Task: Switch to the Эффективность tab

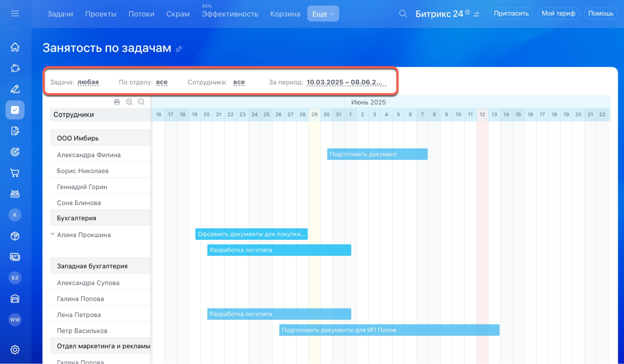Action: point(230,14)
